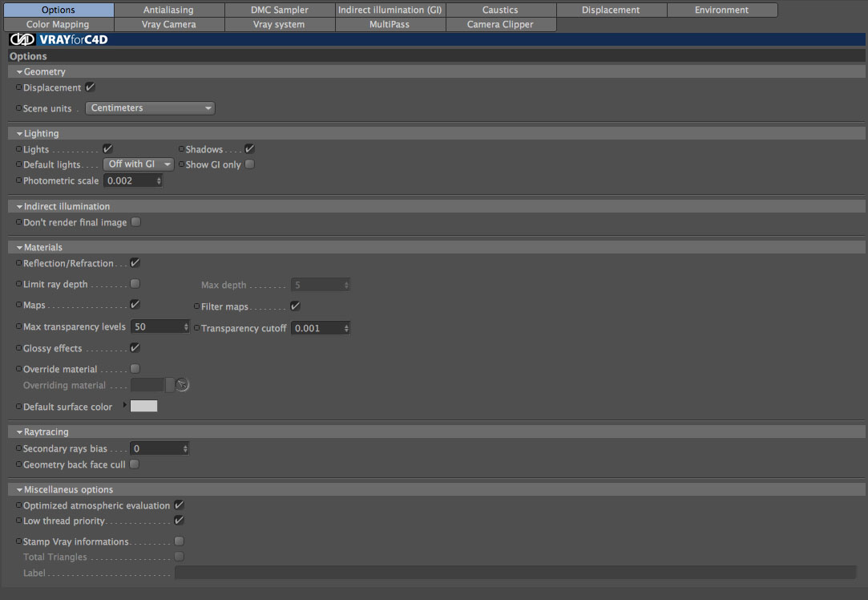This screenshot has width=868, height=600.
Task: Click the VRAYforC4D logo icon
Action: tap(22, 39)
